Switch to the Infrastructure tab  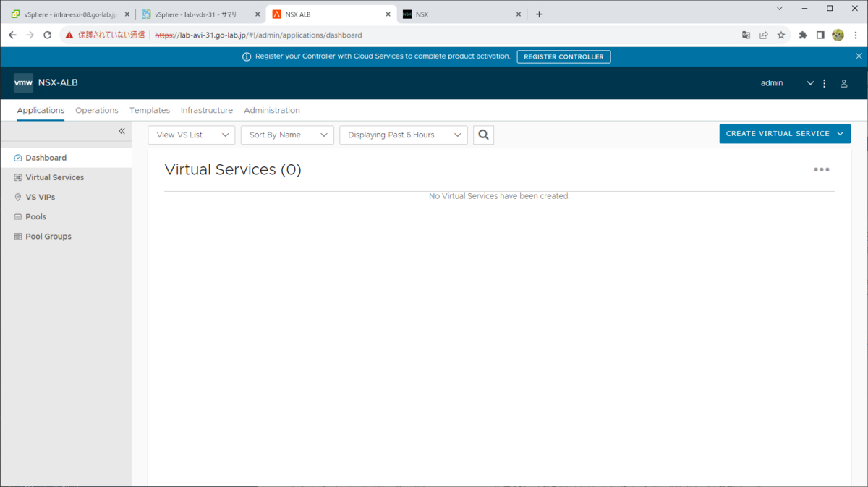pos(207,110)
